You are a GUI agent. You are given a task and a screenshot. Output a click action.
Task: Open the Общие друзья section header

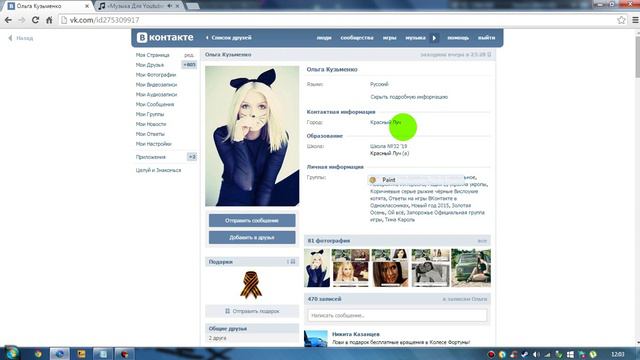pyautogui.click(x=252, y=329)
